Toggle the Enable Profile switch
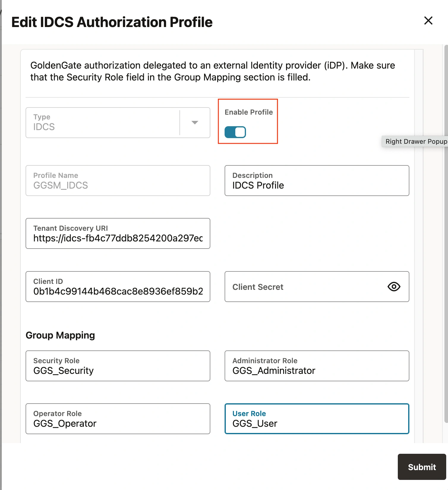448x490 pixels. [235, 132]
